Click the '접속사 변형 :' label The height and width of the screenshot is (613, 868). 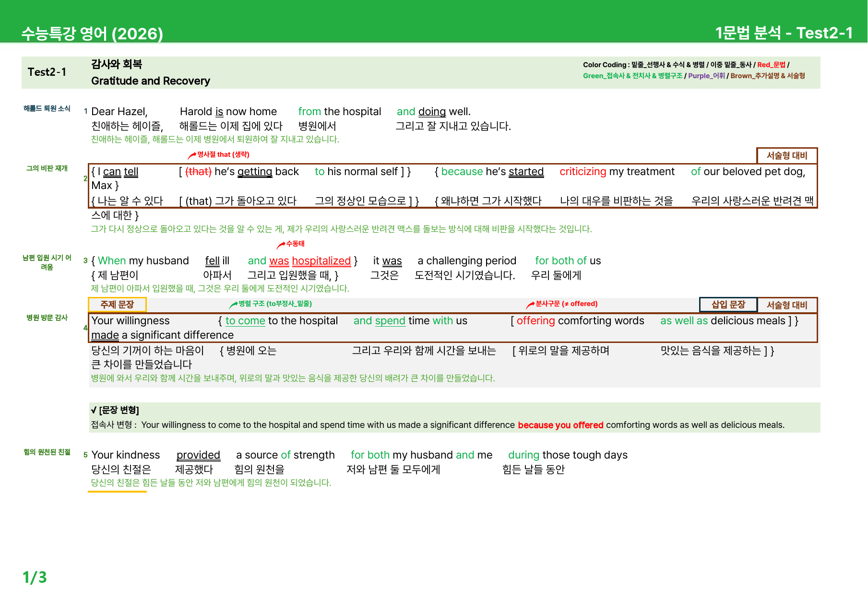(114, 425)
